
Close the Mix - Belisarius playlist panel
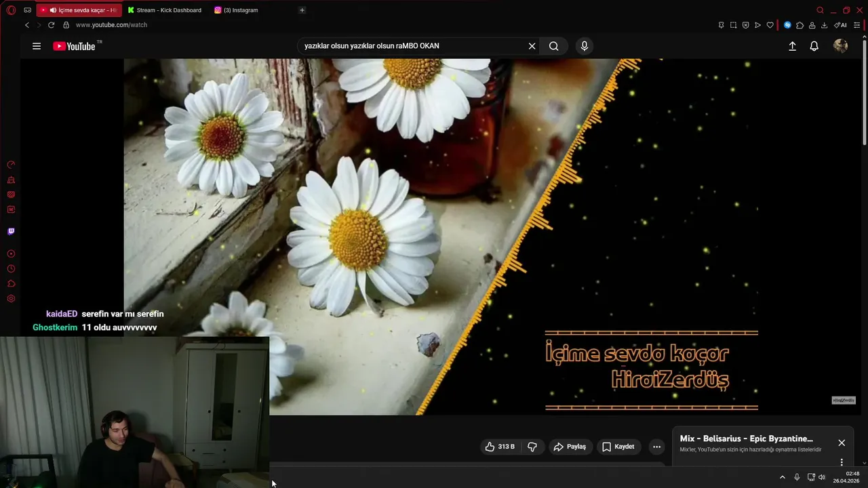(x=842, y=443)
